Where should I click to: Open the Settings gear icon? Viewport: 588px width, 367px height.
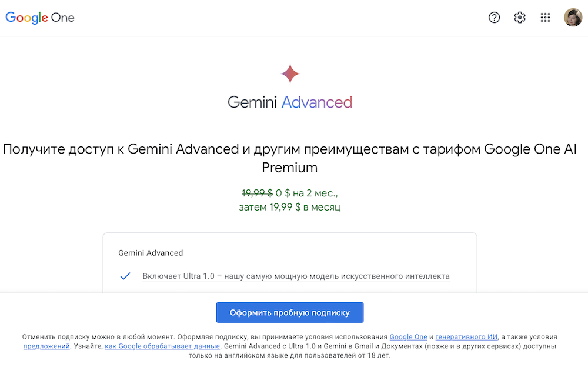tap(520, 18)
